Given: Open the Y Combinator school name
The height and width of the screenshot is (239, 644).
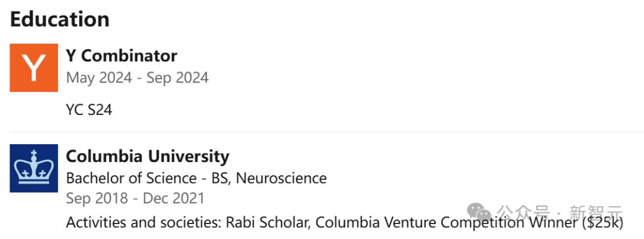Looking at the screenshot, I should [x=121, y=56].
